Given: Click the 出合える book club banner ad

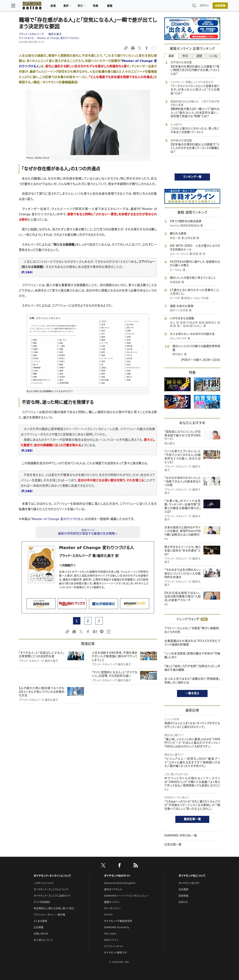Looking at the screenshot, I should point(192,28).
